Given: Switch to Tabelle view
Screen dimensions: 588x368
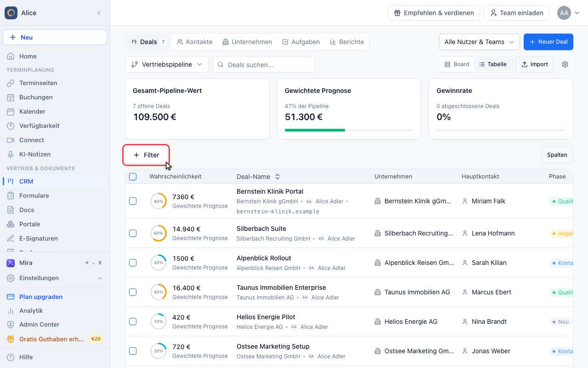Looking at the screenshot, I should (x=492, y=64).
